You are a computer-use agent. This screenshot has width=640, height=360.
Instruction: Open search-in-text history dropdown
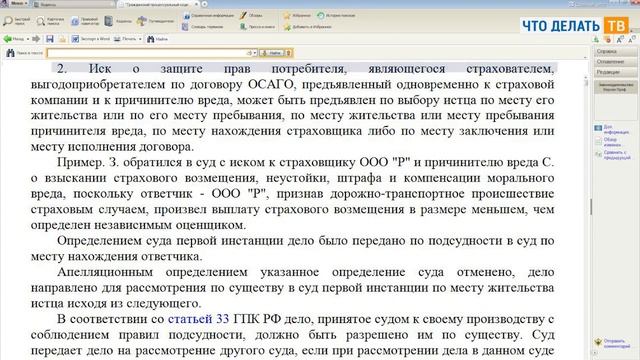click(x=255, y=53)
